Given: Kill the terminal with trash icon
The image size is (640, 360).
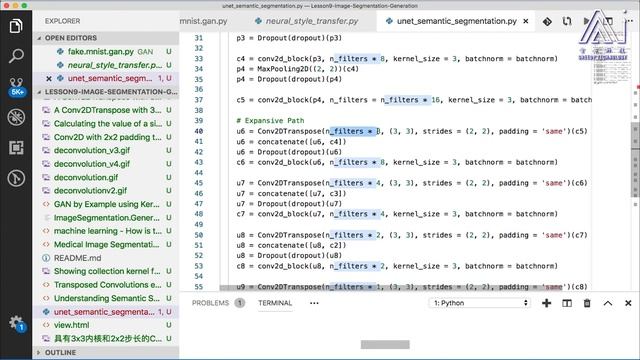Looking at the screenshot, I should (x=587, y=303).
